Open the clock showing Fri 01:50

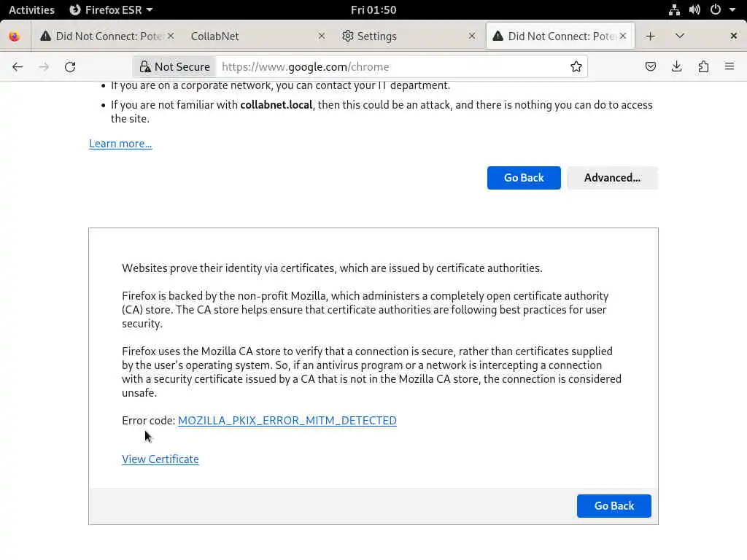pyautogui.click(x=373, y=9)
